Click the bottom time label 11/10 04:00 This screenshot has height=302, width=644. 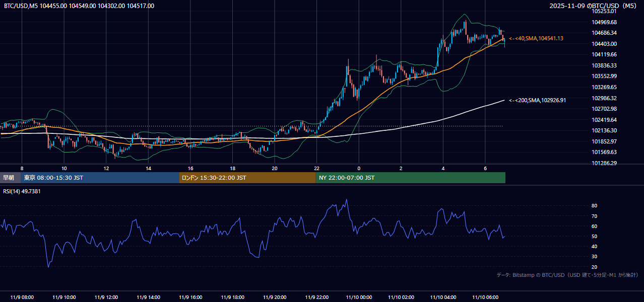click(x=443, y=297)
